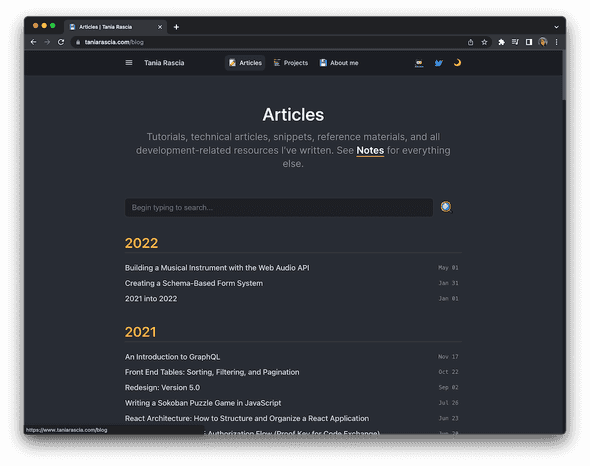Image resolution: width=590 pixels, height=466 pixels.
Task: Click the May 01 date
Action: pyautogui.click(x=448, y=268)
